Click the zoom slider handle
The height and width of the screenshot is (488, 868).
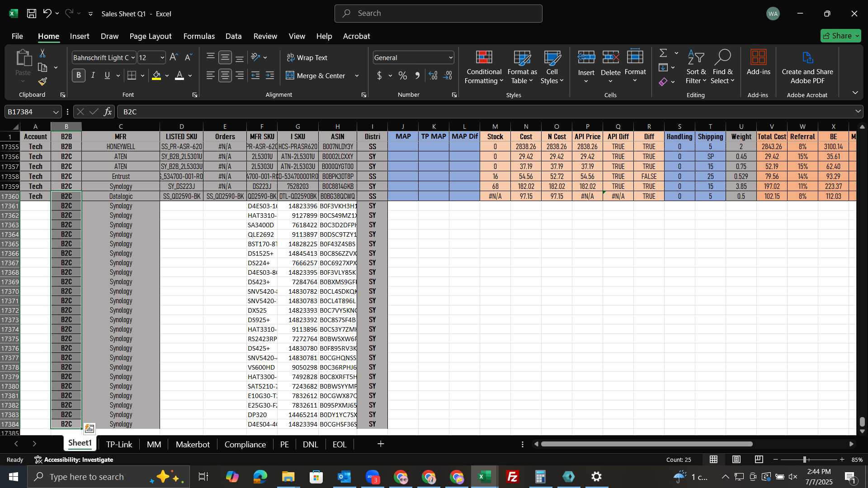coord(805,460)
